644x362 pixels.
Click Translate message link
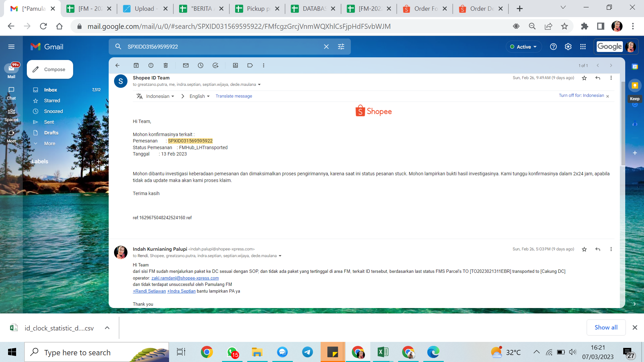click(234, 96)
